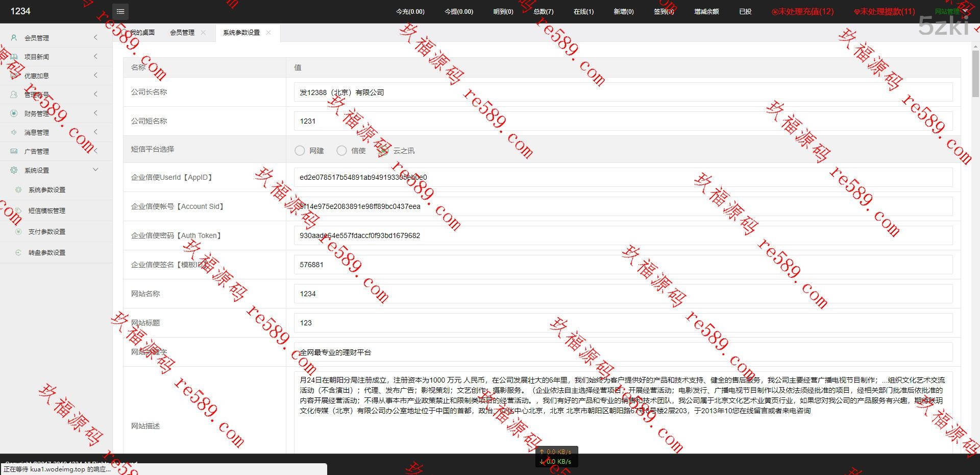Click the 公司长名称 input field
The image size is (980, 475).
pos(623,92)
